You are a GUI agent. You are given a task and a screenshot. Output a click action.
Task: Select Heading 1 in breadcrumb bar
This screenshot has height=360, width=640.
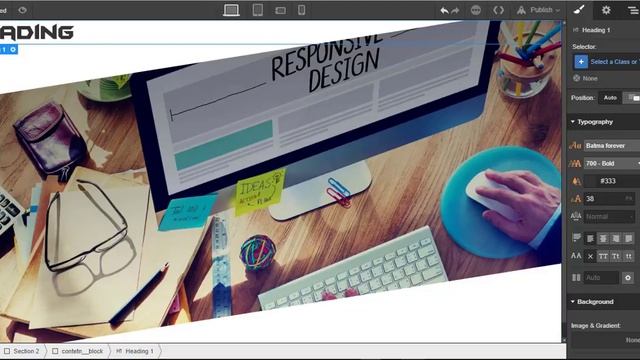click(x=135, y=351)
